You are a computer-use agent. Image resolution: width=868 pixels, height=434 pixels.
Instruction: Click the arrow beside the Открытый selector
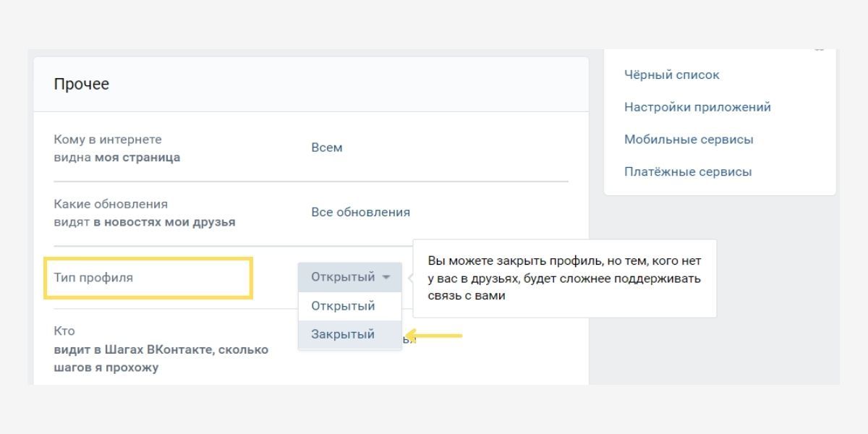pyautogui.click(x=387, y=278)
